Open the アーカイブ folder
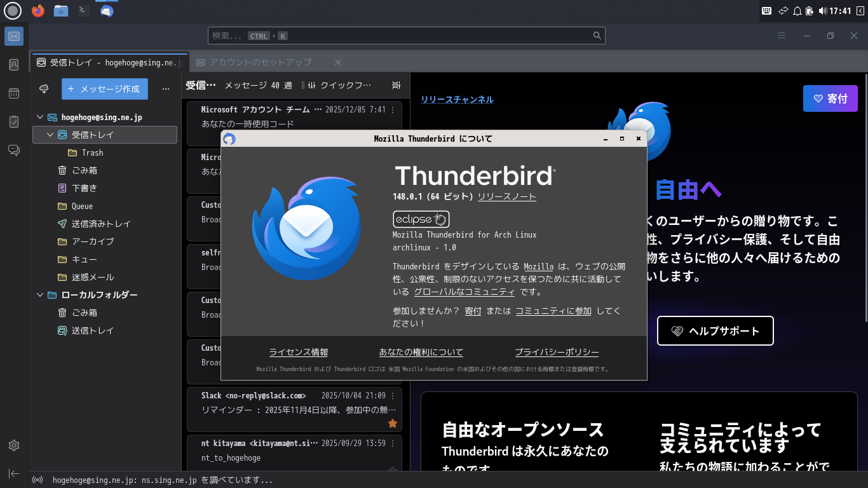Screen dimensions: 868x488 point(105,241)
